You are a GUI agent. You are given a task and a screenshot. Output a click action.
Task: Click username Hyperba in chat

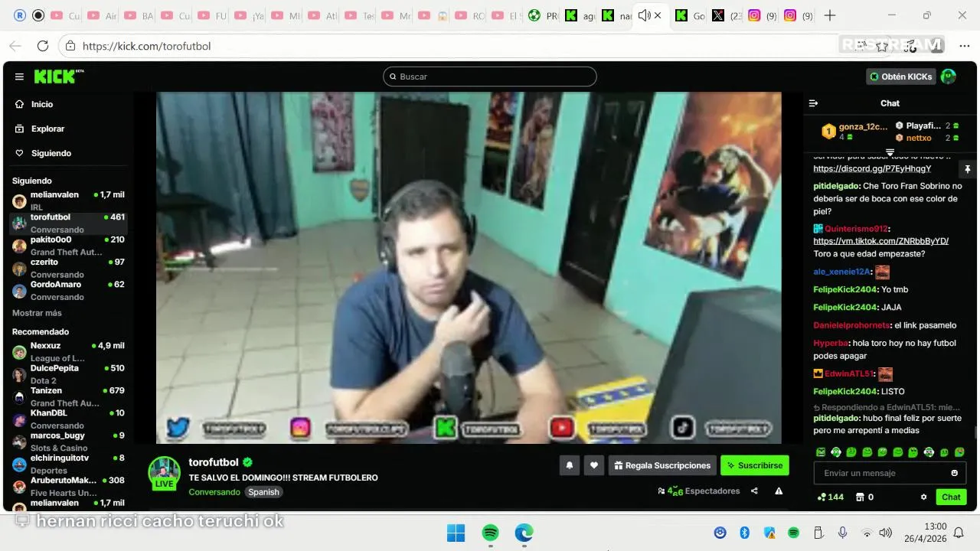(831, 343)
